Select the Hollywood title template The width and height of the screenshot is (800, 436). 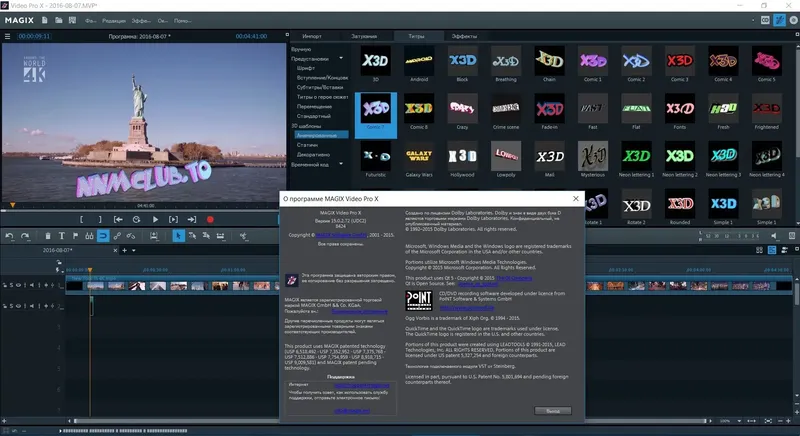[462, 160]
